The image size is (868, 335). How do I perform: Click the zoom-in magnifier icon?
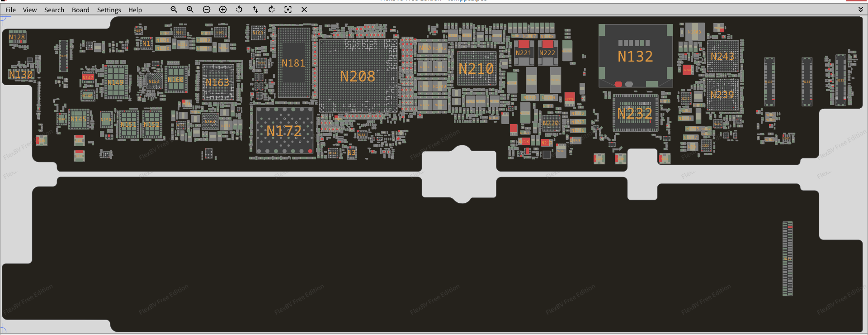(190, 10)
